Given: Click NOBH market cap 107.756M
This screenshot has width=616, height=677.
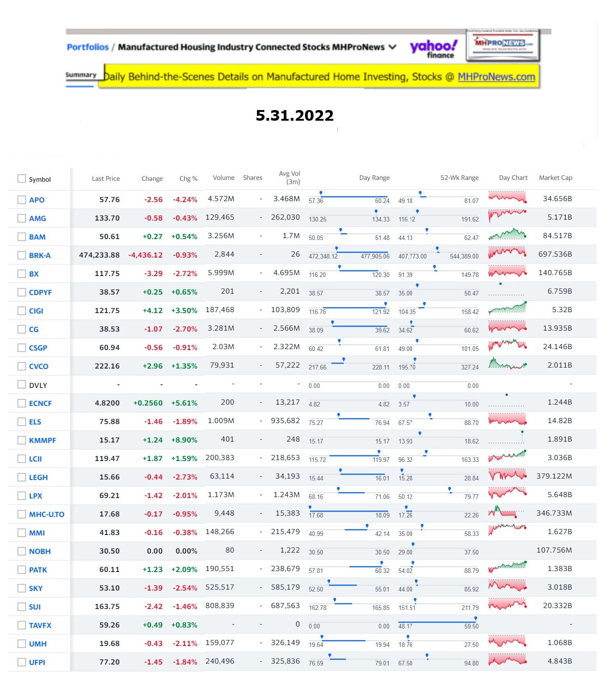Looking at the screenshot, I should tap(554, 550).
